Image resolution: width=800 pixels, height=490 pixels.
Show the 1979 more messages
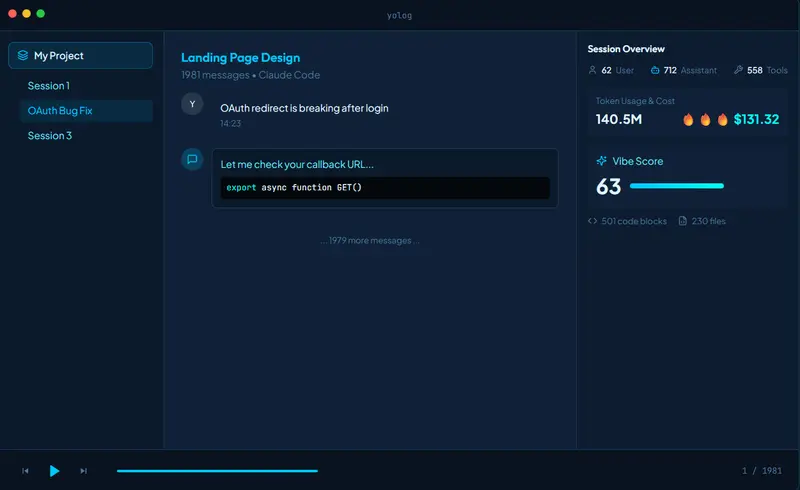(x=370, y=241)
